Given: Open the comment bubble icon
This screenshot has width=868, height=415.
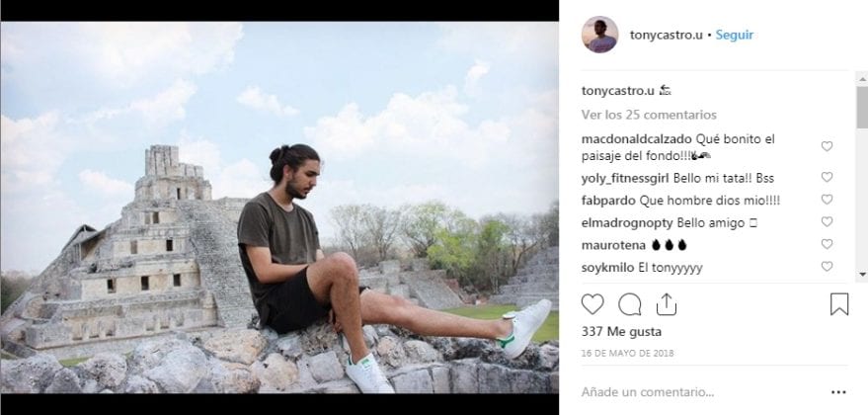Looking at the screenshot, I should (x=629, y=304).
